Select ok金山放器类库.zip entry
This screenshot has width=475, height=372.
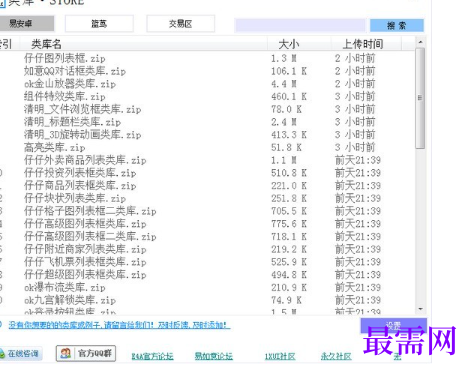[x=70, y=84]
